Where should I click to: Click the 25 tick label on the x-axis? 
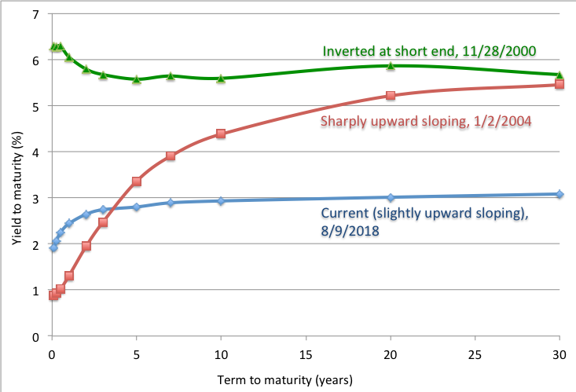coord(475,350)
